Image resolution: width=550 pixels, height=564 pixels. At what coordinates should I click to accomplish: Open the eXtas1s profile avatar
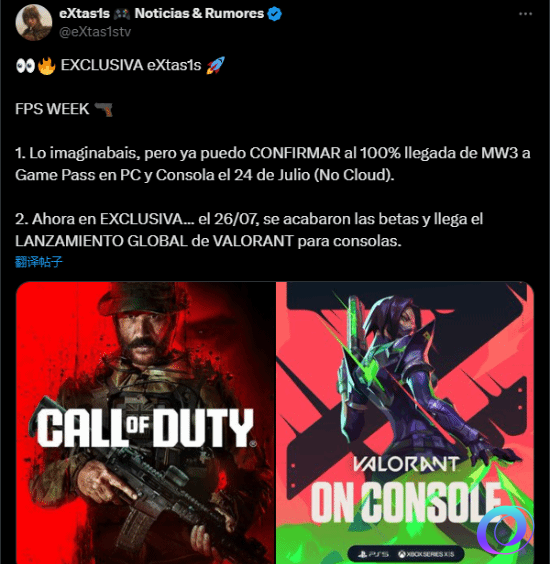pyautogui.click(x=33, y=22)
